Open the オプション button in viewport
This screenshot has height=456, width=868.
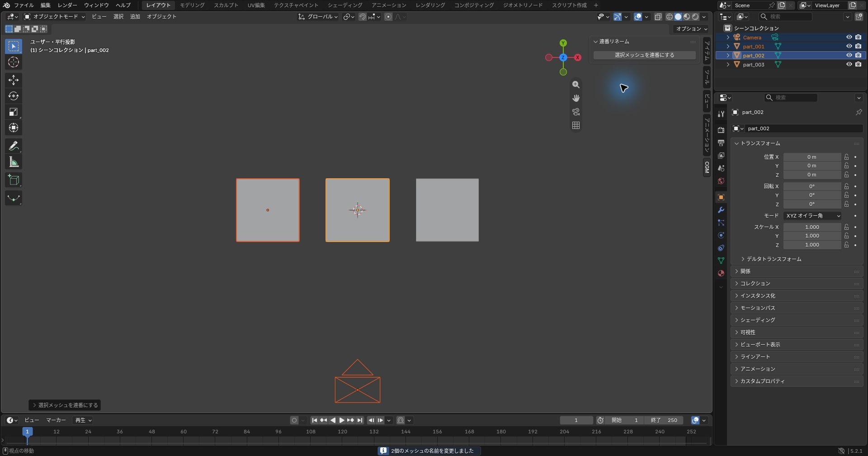pos(691,28)
